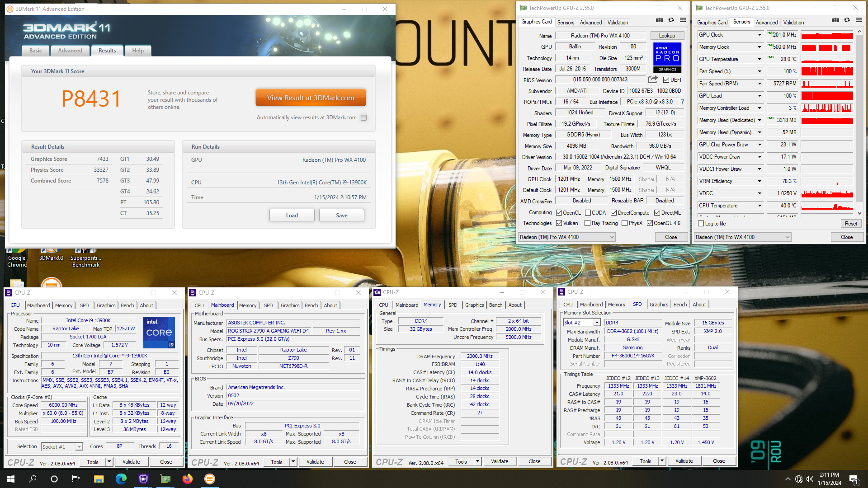The width and height of the screenshot is (868, 488).
Task: Click the Intel Core i9 logo in CPU-Z
Action: tap(159, 332)
